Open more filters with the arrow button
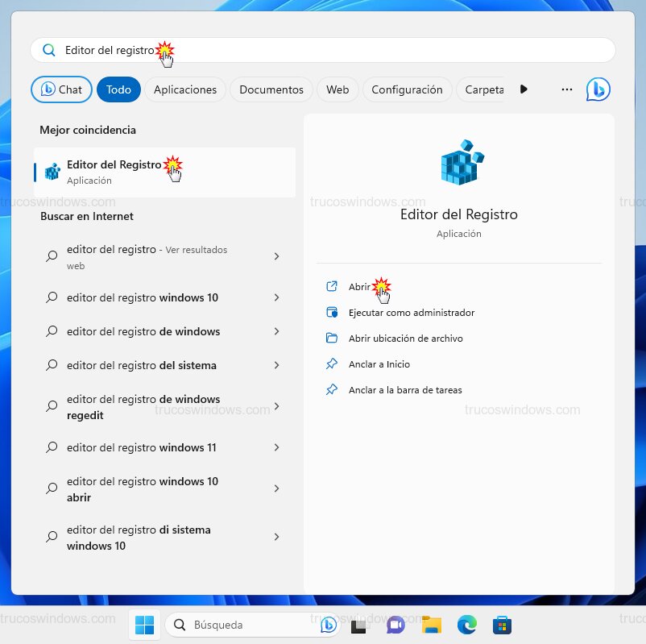Screen dimensions: 646x644 click(x=524, y=89)
